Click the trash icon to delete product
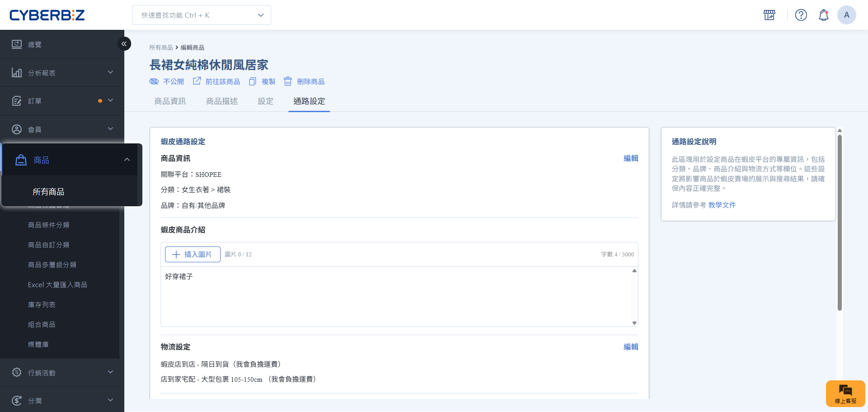The height and width of the screenshot is (412, 868). tap(288, 81)
